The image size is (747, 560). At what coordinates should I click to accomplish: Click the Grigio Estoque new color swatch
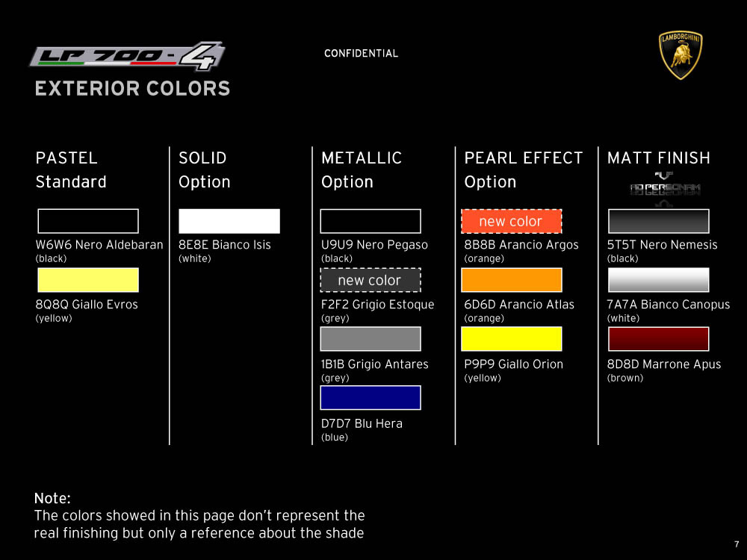370,280
